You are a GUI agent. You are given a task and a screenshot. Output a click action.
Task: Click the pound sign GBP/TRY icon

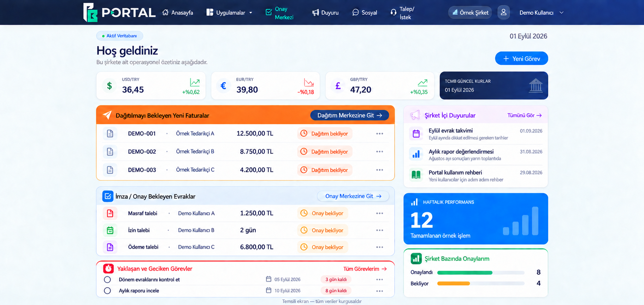[338, 86]
